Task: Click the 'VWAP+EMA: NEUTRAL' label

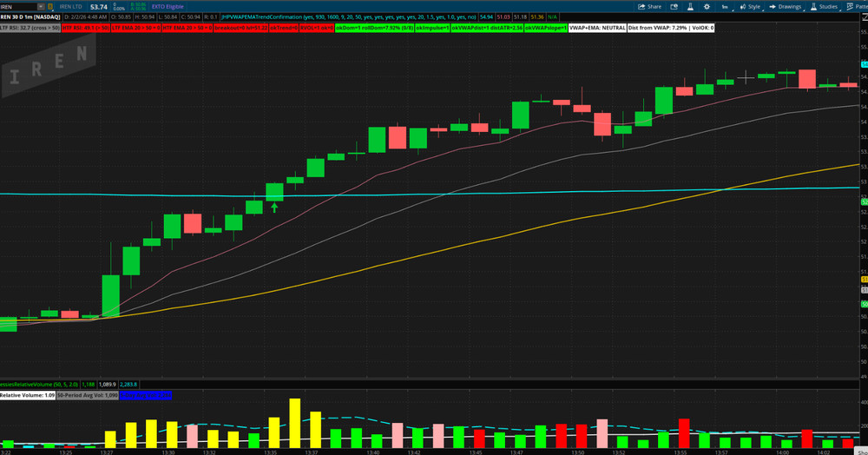Action: 597,28
